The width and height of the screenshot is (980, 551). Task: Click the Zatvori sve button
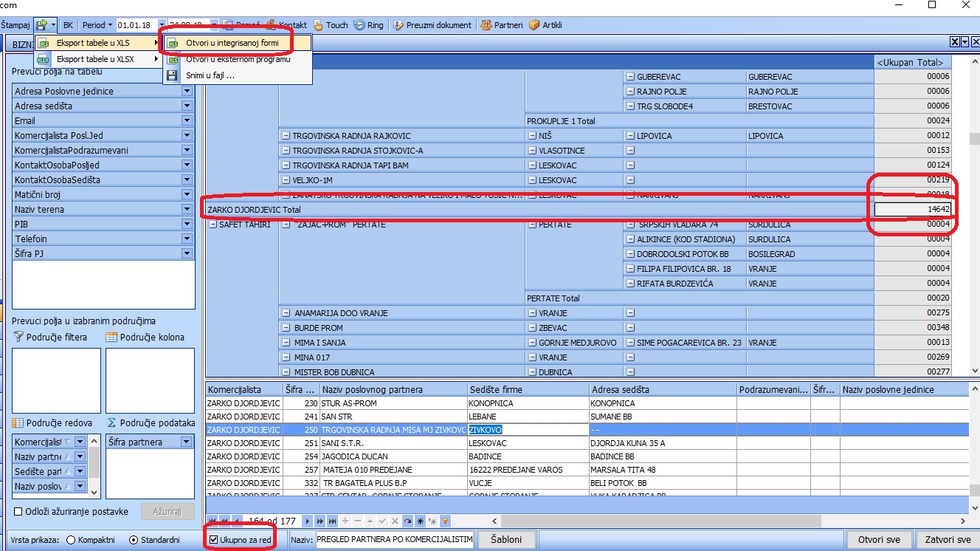946,540
